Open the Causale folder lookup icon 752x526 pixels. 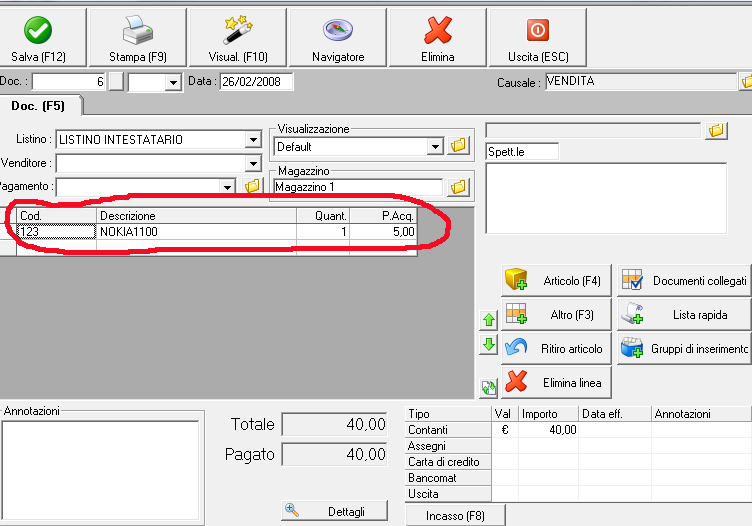746,82
